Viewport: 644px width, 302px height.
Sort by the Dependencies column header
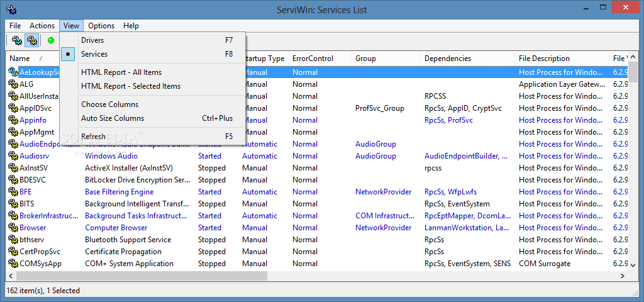coord(468,59)
